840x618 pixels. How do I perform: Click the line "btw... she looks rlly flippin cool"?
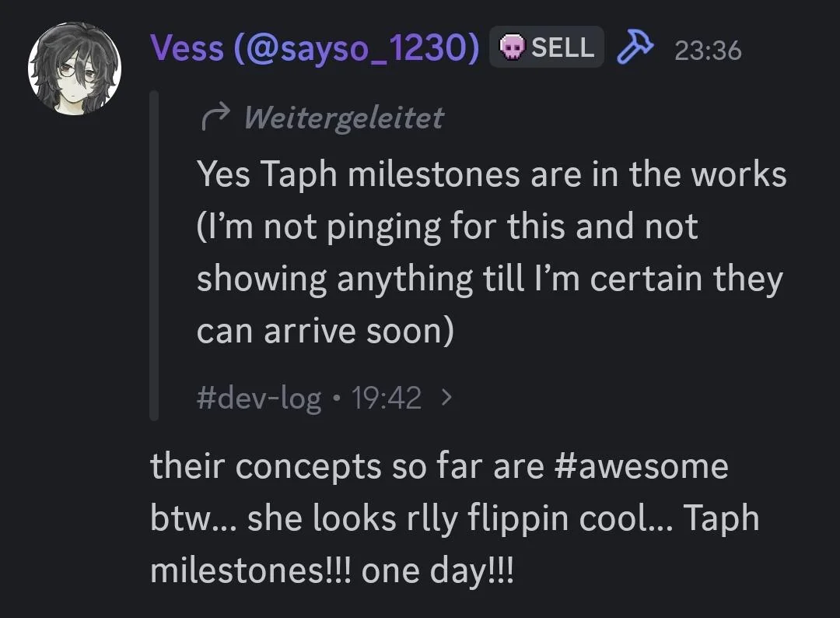454,519
